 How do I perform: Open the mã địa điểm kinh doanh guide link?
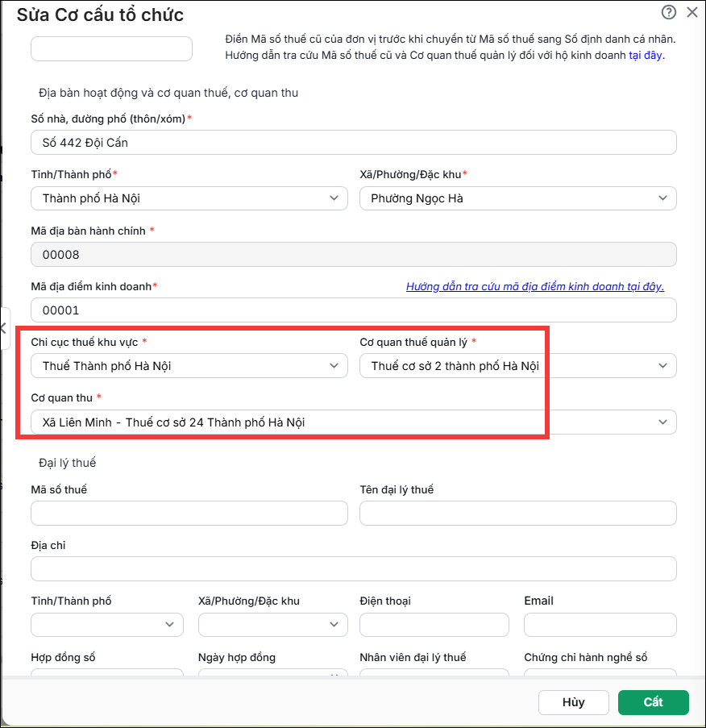(534, 286)
